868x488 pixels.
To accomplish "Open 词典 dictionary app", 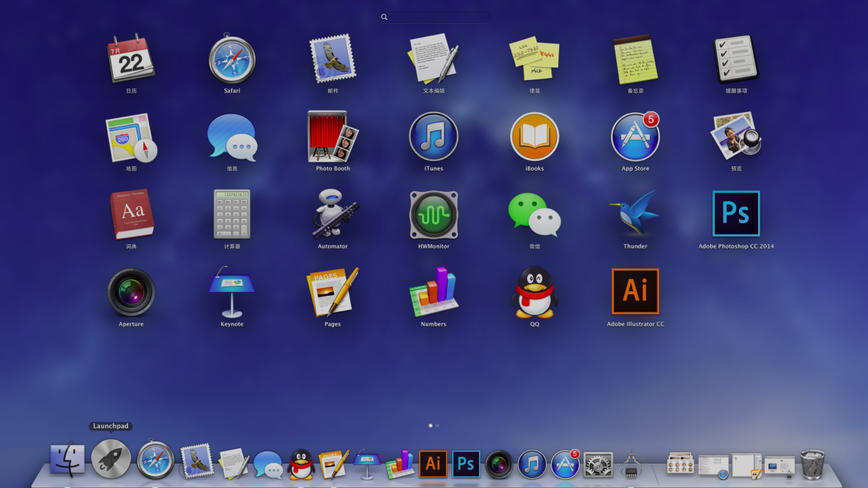I will click(131, 215).
